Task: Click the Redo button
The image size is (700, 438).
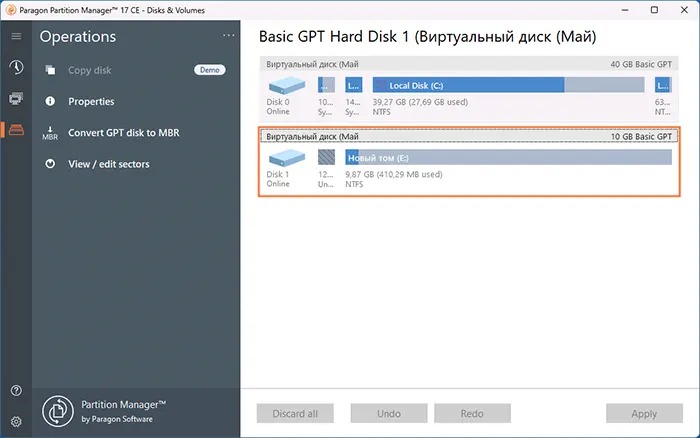Action: 472,413
